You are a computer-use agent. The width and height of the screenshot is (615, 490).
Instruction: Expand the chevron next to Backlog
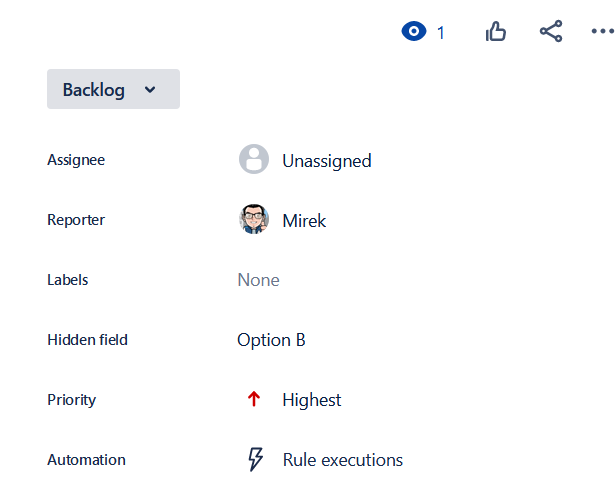(x=150, y=90)
